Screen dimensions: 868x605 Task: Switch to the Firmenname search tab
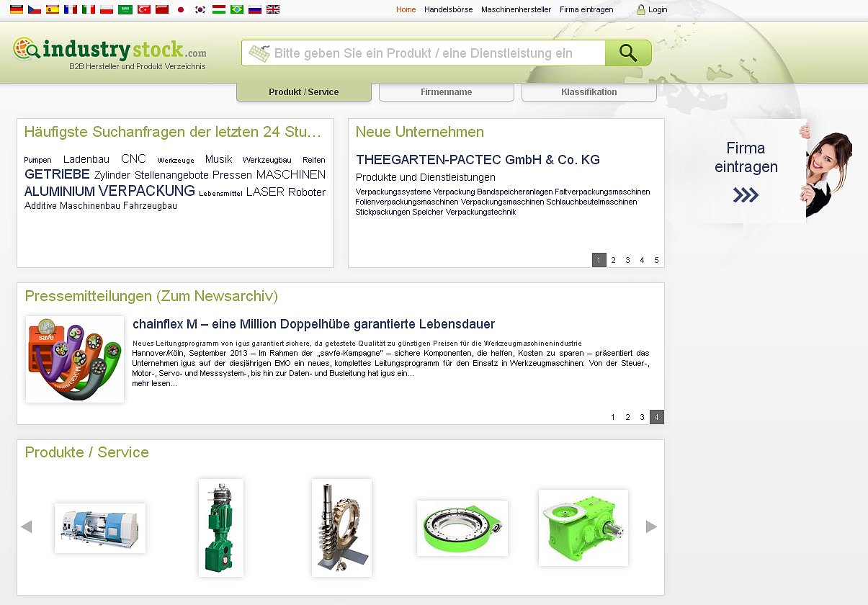[x=446, y=92]
